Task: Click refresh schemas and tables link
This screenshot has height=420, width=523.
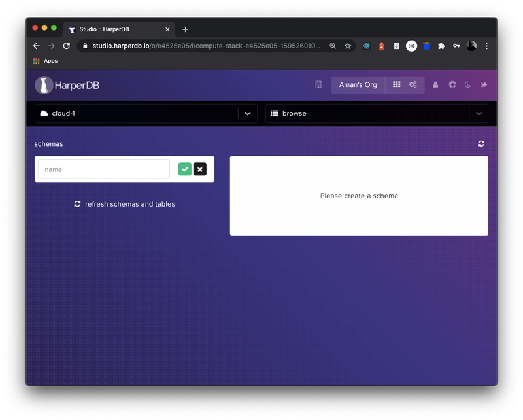Action: (124, 204)
